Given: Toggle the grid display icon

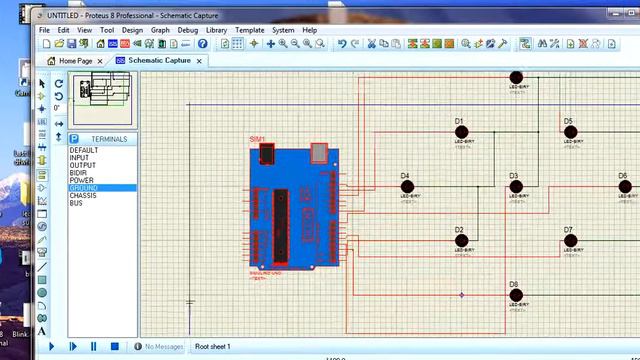Looking at the screenshot, I should 238,44.
